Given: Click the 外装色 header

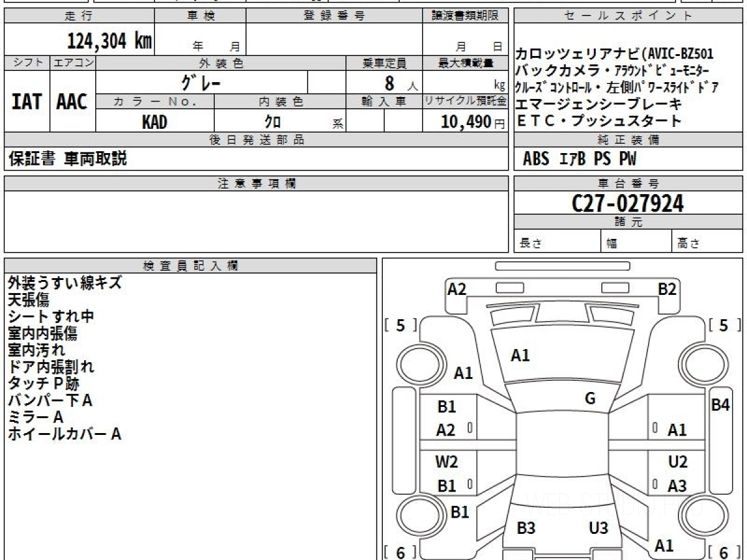Looking at the screenshot, I should [x=221, y=63].
